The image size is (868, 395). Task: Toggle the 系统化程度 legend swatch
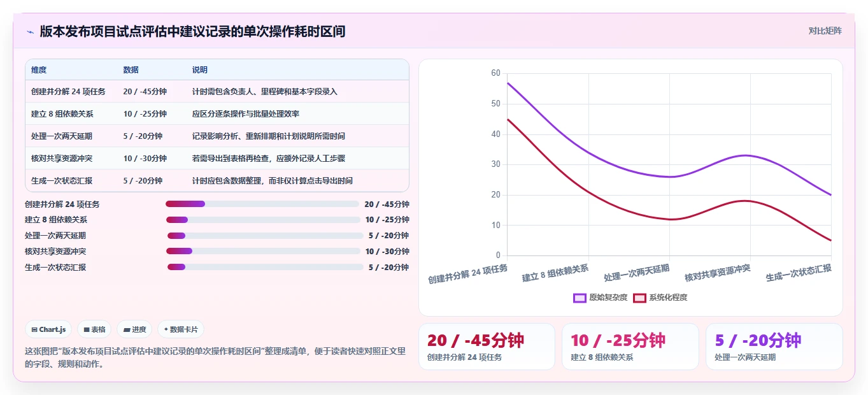pos(639,298)
